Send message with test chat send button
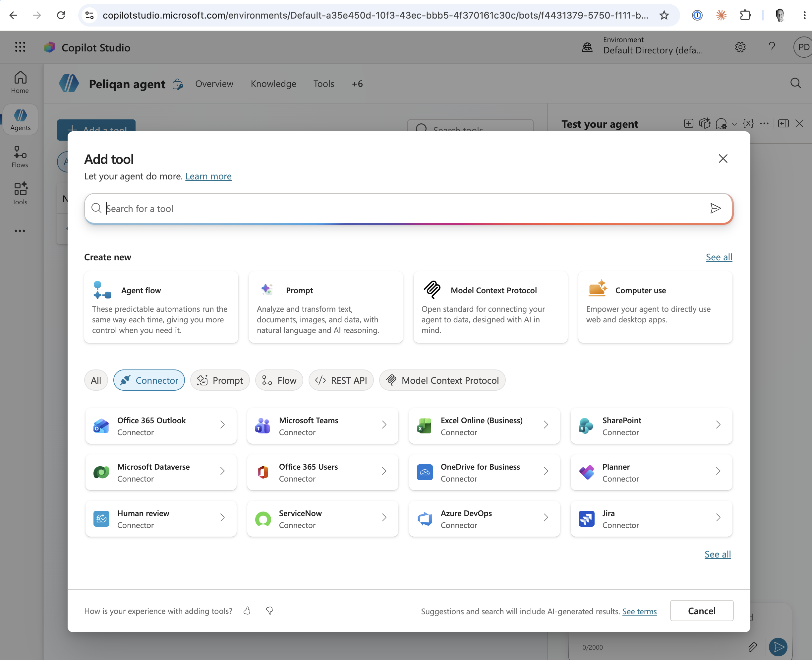This screenshot has width=812, height=660. pyautogui.click(x=778, y=647)
